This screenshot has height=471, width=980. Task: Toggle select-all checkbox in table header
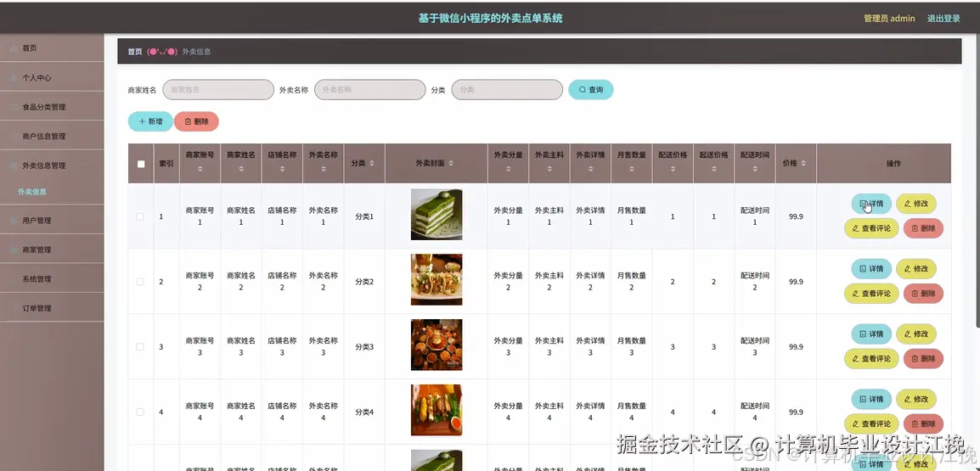[141, 164]
